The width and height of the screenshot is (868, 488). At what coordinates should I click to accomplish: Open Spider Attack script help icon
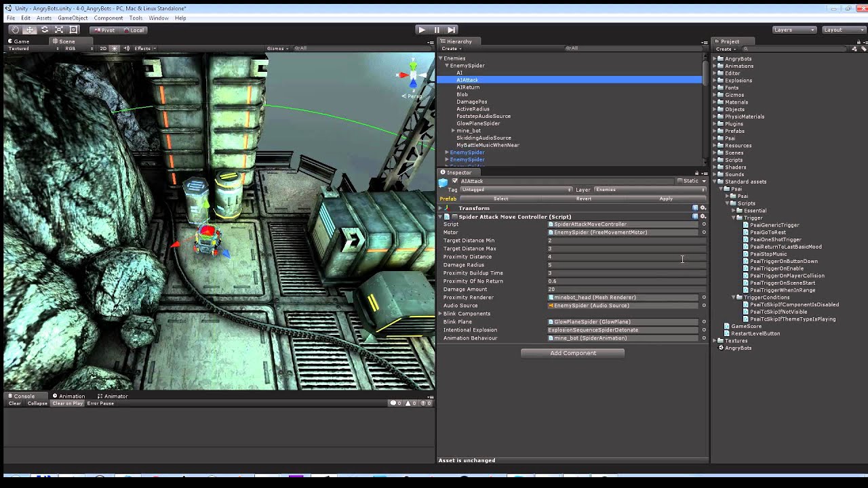(x=695, y=217)
